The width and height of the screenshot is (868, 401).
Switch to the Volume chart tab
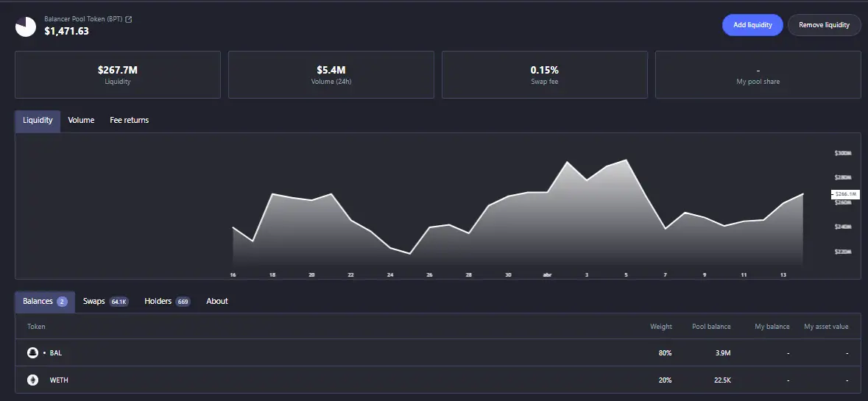81,121
